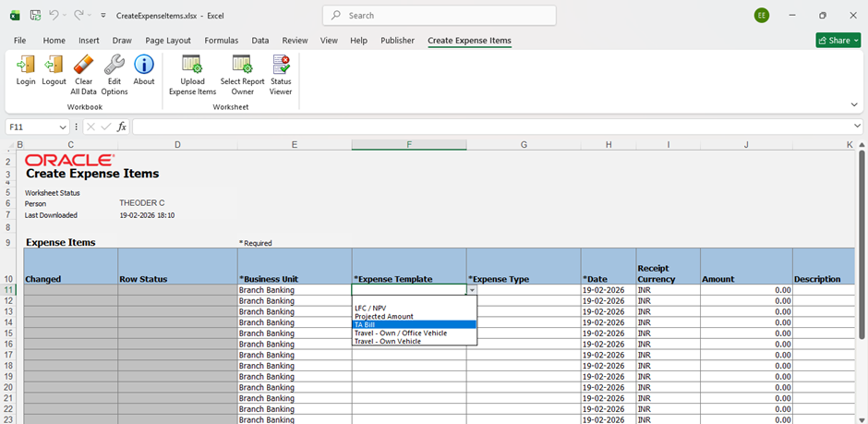The width and height of the screenshot is (868, 424).
Task: Select column G header
Action: coord(524,144)
